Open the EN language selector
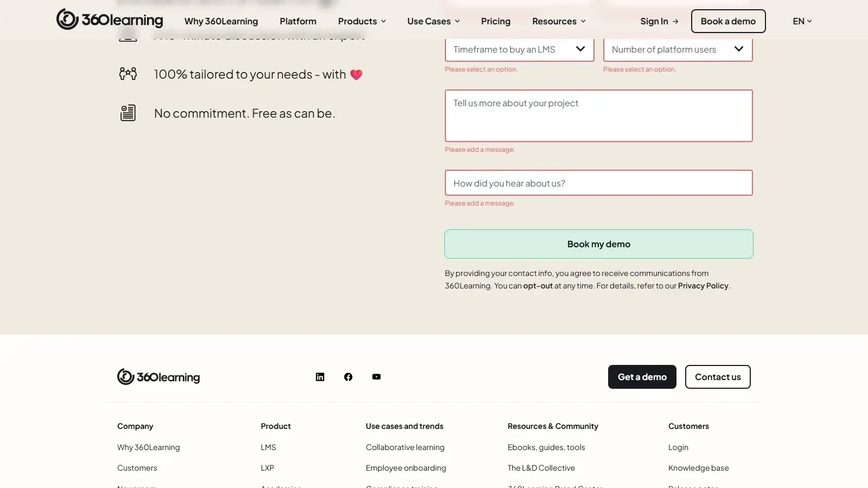868x488 pixels. [802, 21]
